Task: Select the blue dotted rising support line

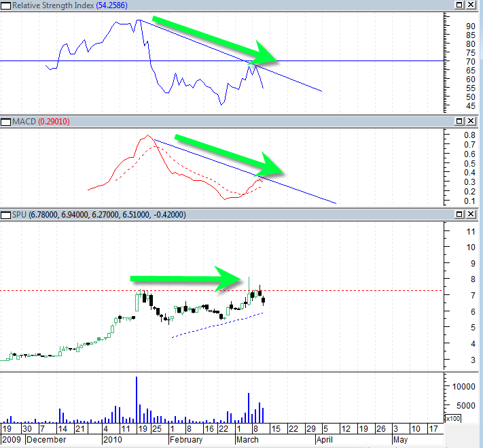Action: coord(217,325)
